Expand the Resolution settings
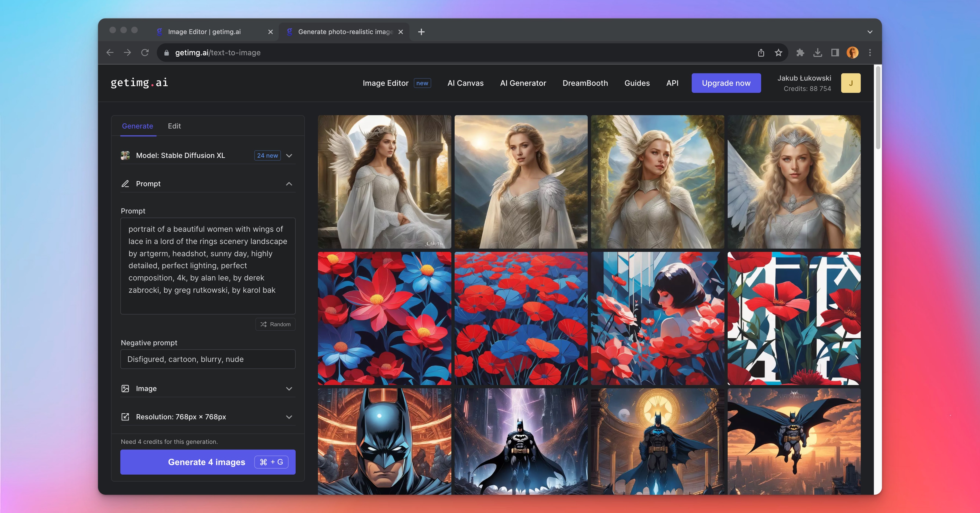Image resolution: width=980 pixels, height=513 pixels. 289,417
